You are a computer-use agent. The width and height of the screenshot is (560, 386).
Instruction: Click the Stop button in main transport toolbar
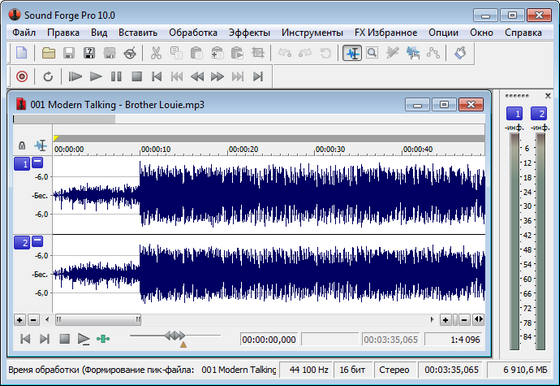tap(136, 76)
